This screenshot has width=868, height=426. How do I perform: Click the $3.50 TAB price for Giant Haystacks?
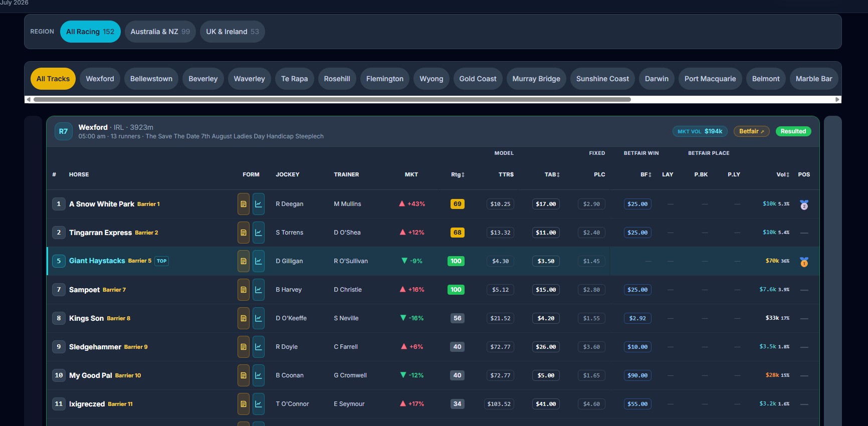pyautogui.click(x=546, y=261)
